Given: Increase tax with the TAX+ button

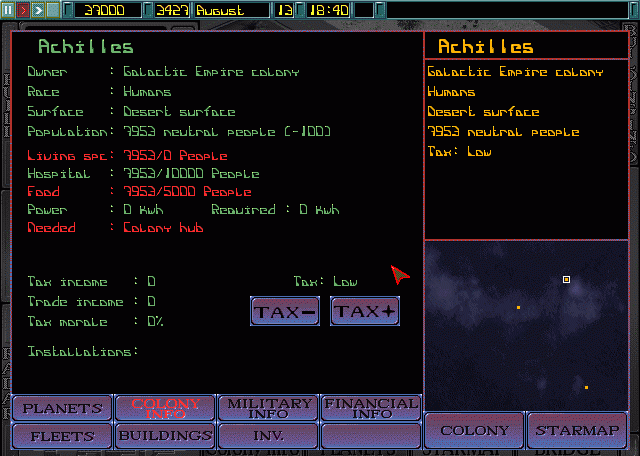Looking at the screenshot, I should [x=365, y=311].
